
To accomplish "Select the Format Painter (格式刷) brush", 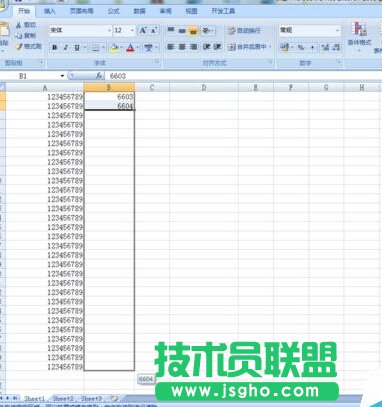I will pos(19,46).
